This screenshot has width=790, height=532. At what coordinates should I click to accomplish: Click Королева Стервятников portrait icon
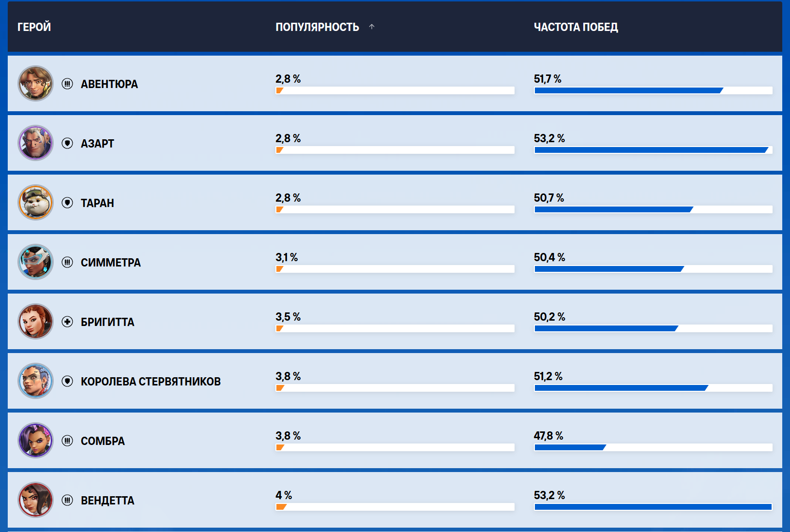coord(35,381)
